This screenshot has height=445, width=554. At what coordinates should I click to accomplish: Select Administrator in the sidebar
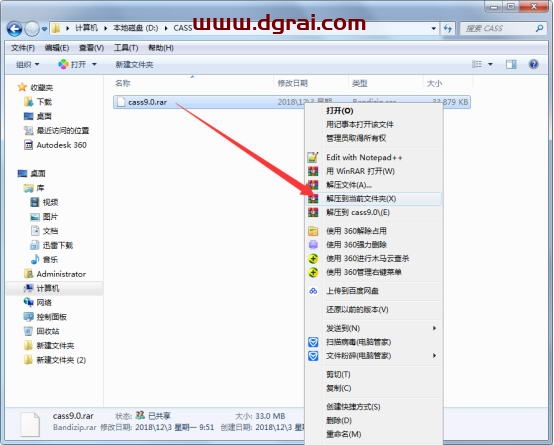pyautogui.click(x=55, y=274)
